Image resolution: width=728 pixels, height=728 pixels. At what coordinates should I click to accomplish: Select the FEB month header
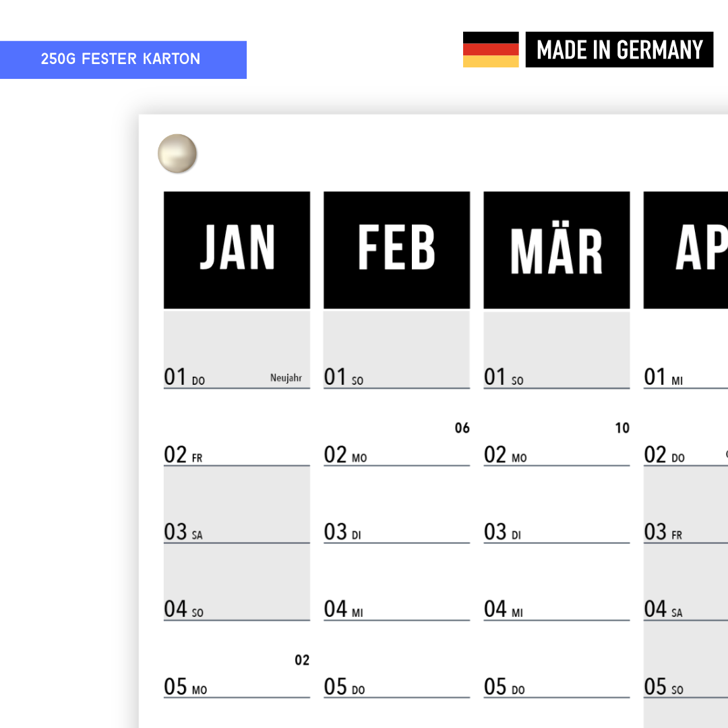[397, 250]
